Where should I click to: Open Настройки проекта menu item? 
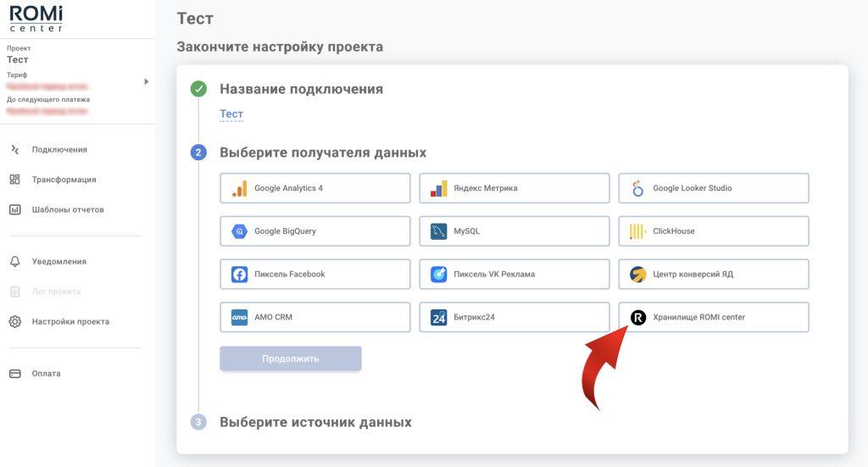[70, 321]
